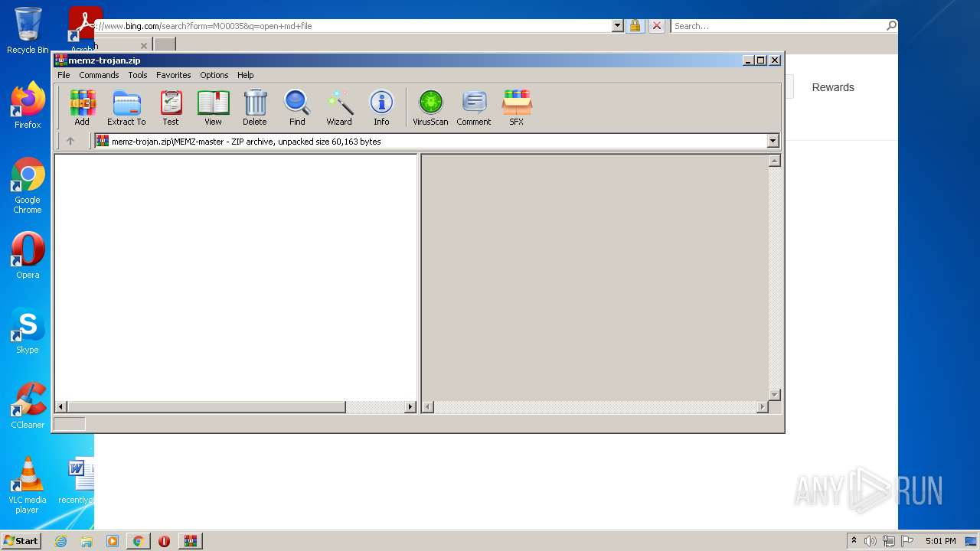Open Internet Explorer from taskbar
980x551 pixels.
pyautogui.click(x=60, y=541)
